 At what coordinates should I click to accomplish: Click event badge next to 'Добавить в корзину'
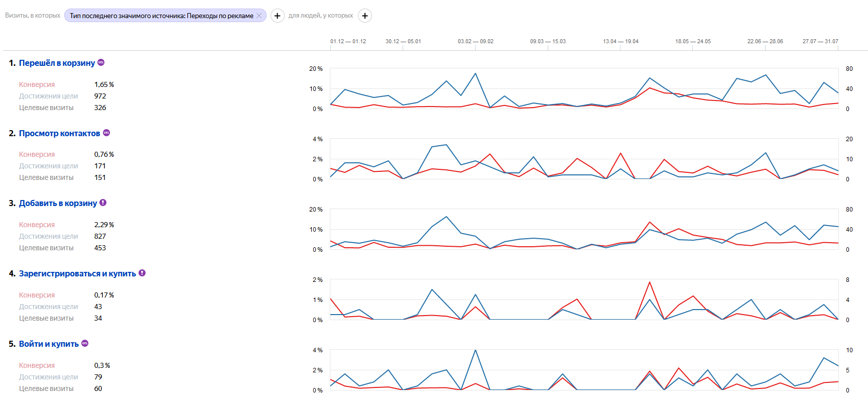[103, 203]
